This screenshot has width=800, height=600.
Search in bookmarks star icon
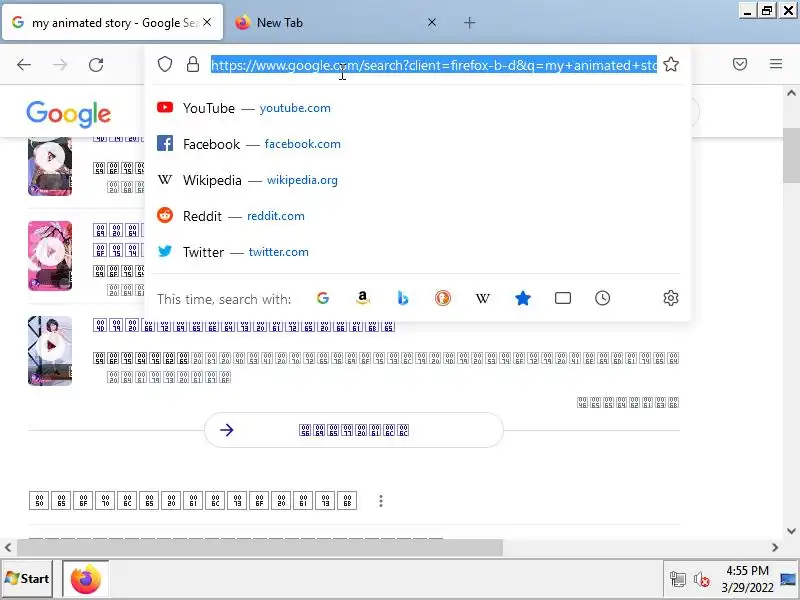[522, 298]
